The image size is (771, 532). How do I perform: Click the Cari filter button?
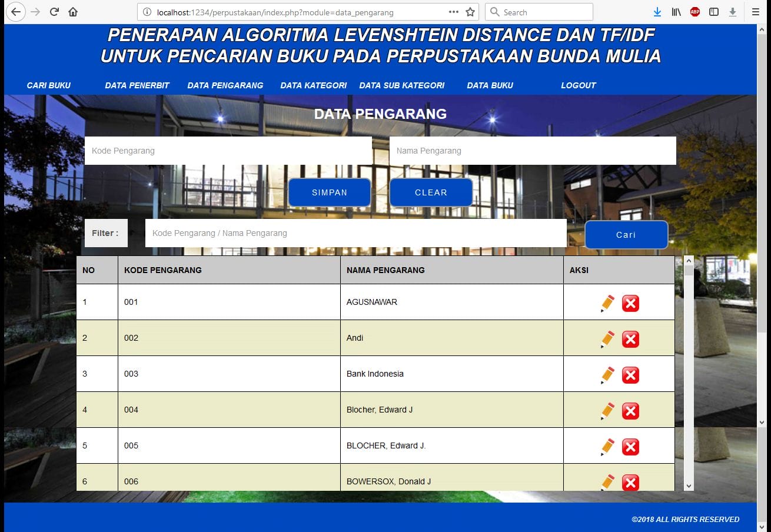point(626,235)
